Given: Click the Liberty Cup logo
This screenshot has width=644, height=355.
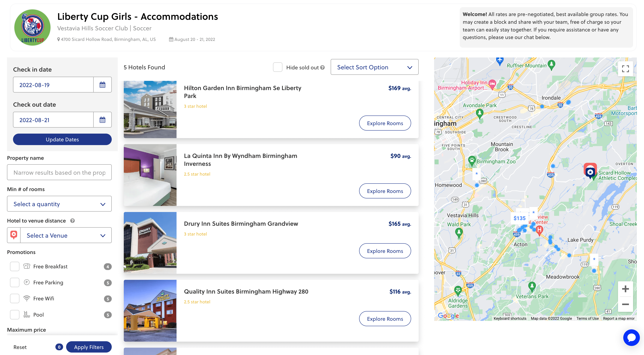Looking at the screenshot, I should point(32,28).
